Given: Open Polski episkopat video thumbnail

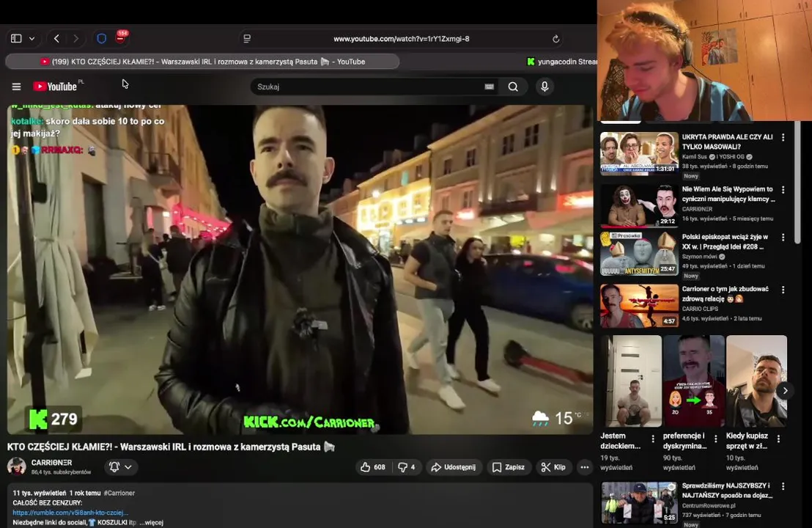Looking at the screenshot, I should point(639,254).
